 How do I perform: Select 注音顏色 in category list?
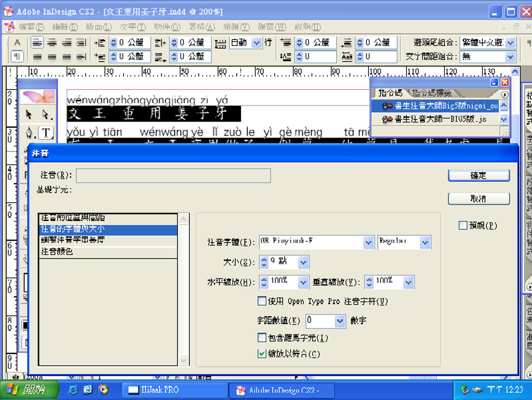click(x=108, y=251)
